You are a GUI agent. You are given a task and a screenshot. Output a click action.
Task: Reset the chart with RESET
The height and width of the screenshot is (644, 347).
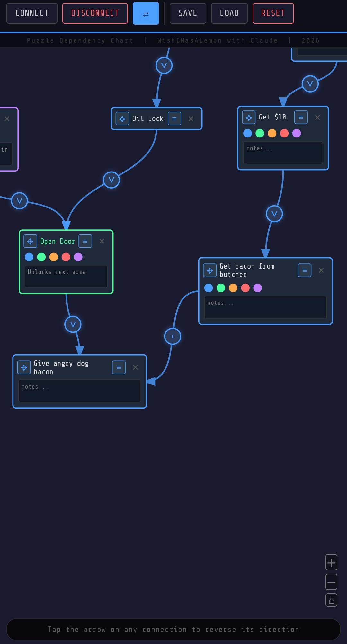tap(273, 13)
